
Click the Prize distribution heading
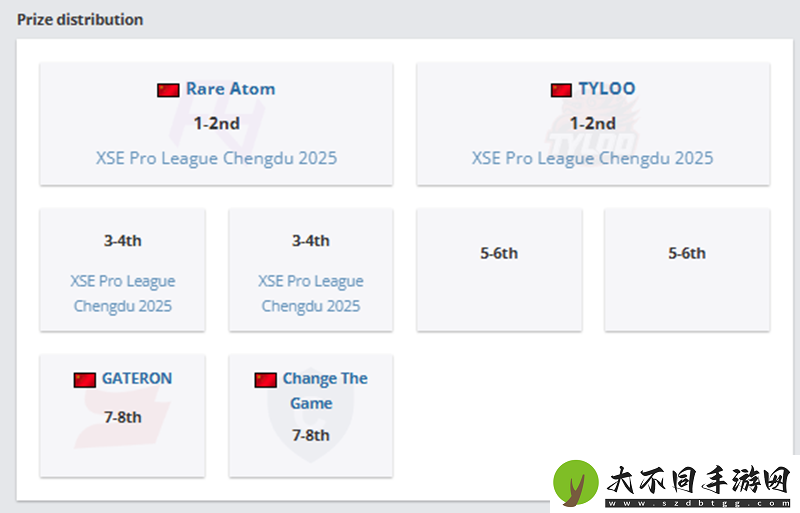click(x=80, y=19)
